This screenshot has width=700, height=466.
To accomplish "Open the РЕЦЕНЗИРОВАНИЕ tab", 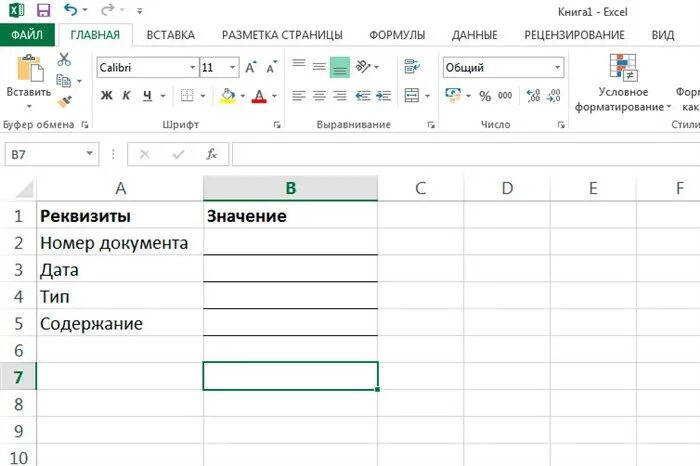I will coord(575,35).
